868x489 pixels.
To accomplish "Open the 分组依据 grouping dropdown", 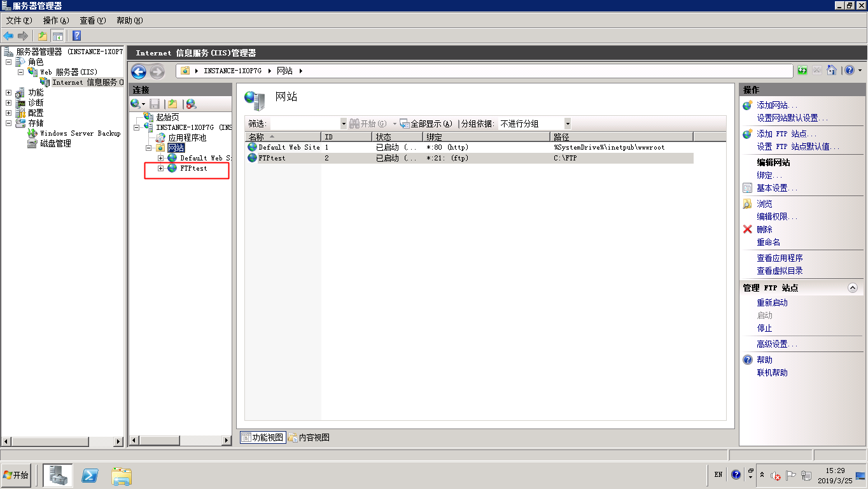I will point(568,124).
